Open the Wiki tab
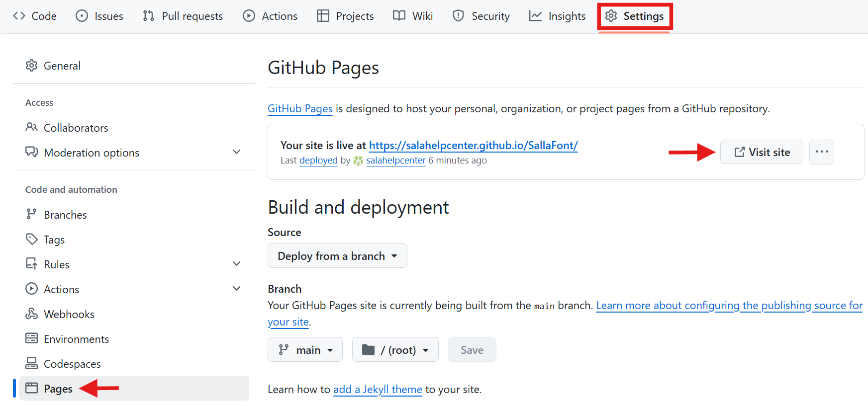 (413, 16)
